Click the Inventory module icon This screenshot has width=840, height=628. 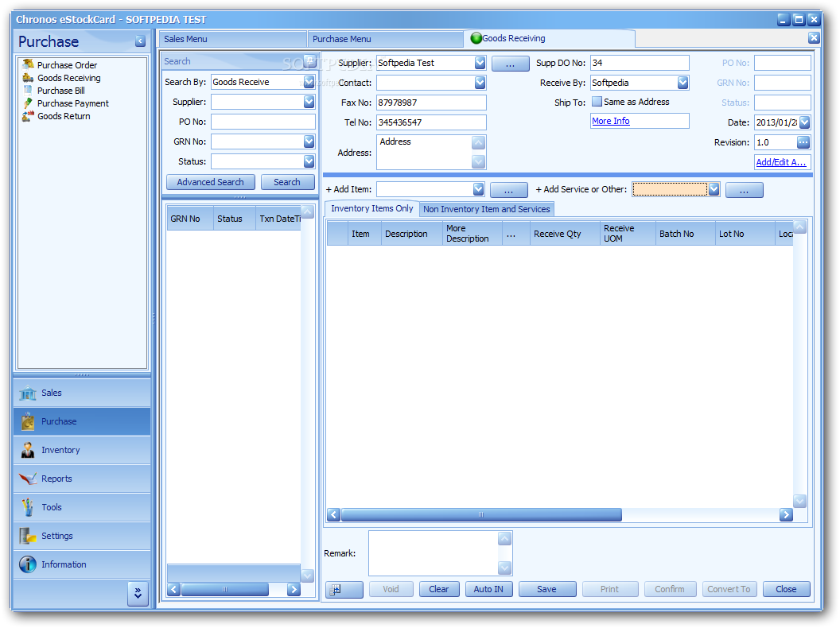point(27,450)
